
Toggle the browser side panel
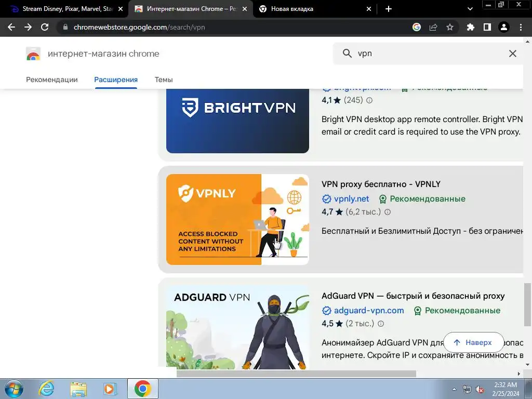point(487,27)
